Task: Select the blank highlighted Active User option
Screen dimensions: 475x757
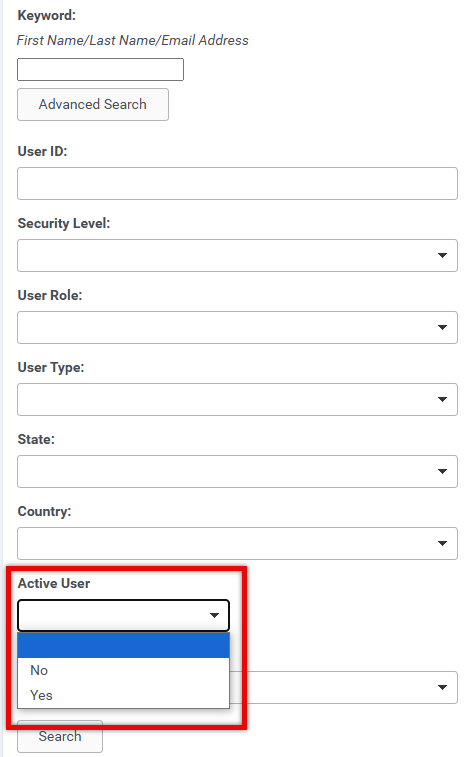Action: click(124, 645)
